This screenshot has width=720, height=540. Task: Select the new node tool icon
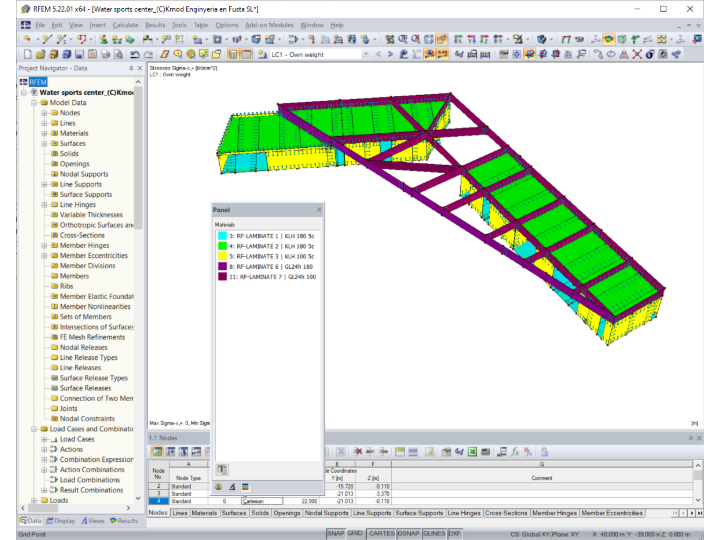[x=27, y=39]
